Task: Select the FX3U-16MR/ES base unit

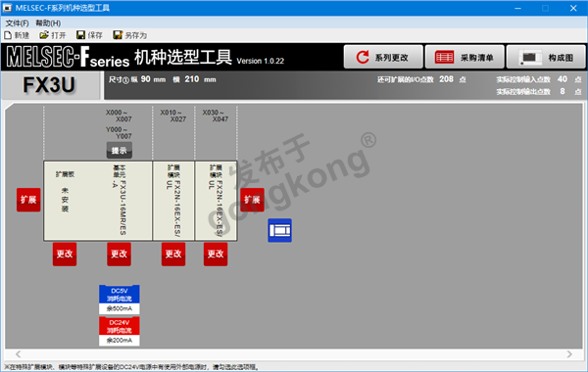Action: point(120,201)
